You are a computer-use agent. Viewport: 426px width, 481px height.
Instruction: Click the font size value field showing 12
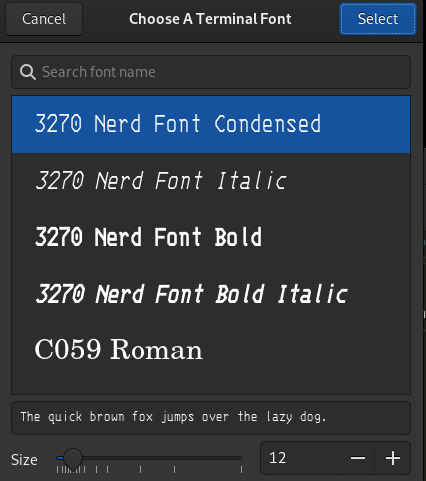(300, 458)
